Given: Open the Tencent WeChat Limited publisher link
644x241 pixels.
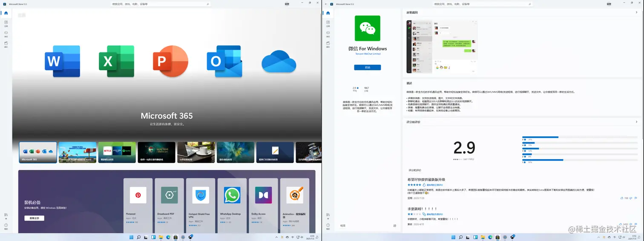Looking at the screenshot, I should (x=368, y=54).
